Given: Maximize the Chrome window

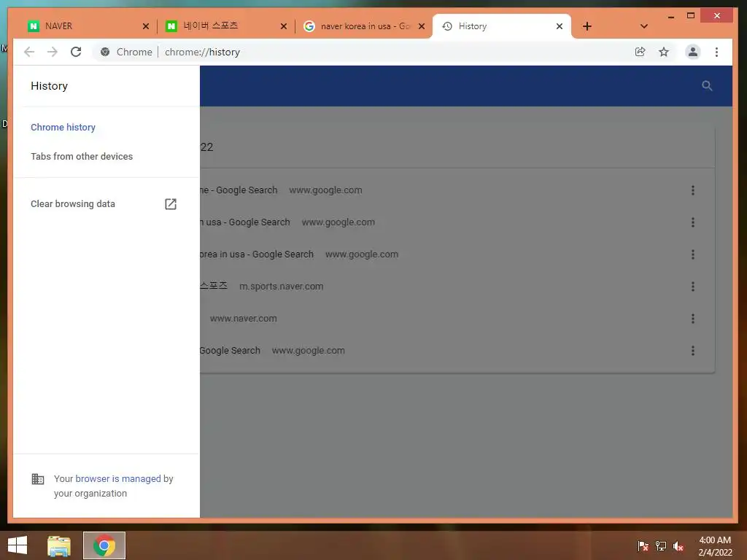Looking at the screenshot, I should 691,16.
